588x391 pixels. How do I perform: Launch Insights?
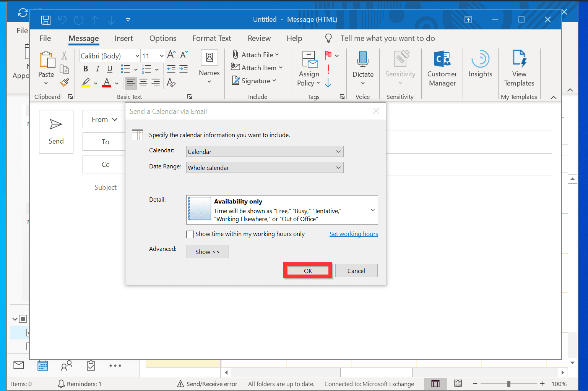click(x=480, y=67)
